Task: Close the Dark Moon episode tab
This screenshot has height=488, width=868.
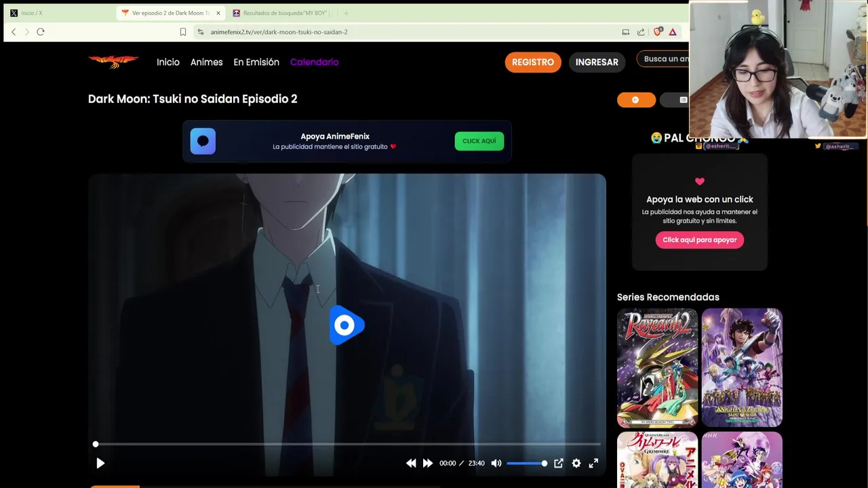Action: pyautogui.click(x=218, y=13)
